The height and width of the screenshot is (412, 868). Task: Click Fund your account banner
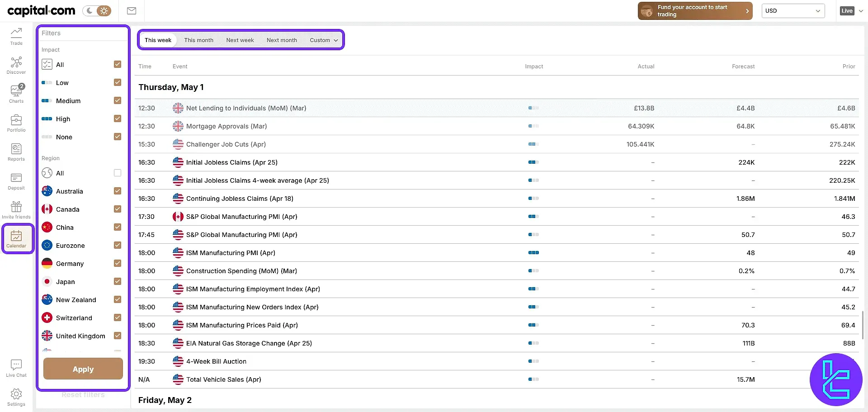point(695,11)
